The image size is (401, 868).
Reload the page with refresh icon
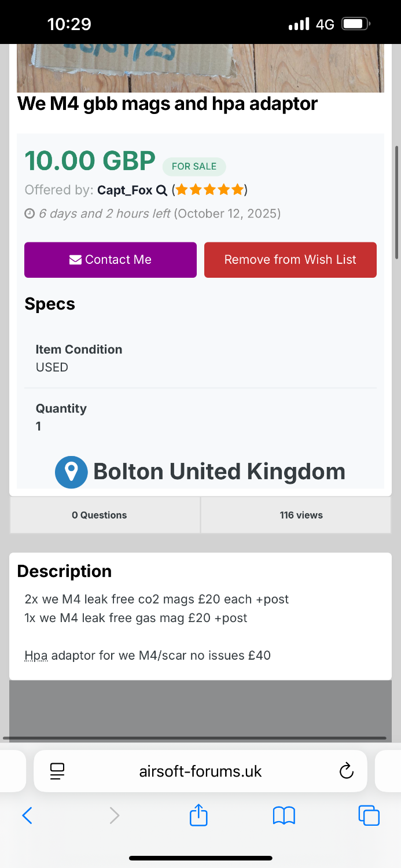(x=346, y=771)
